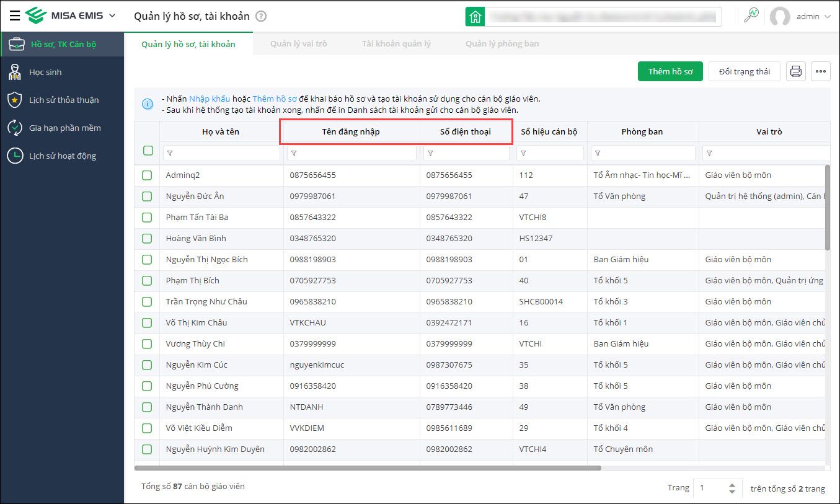Click the Nhập khẩu link

(x=210, y=99)
